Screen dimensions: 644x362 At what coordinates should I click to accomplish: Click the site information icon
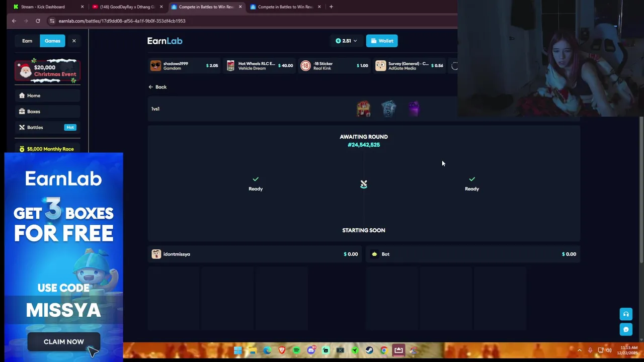point(52,21)
